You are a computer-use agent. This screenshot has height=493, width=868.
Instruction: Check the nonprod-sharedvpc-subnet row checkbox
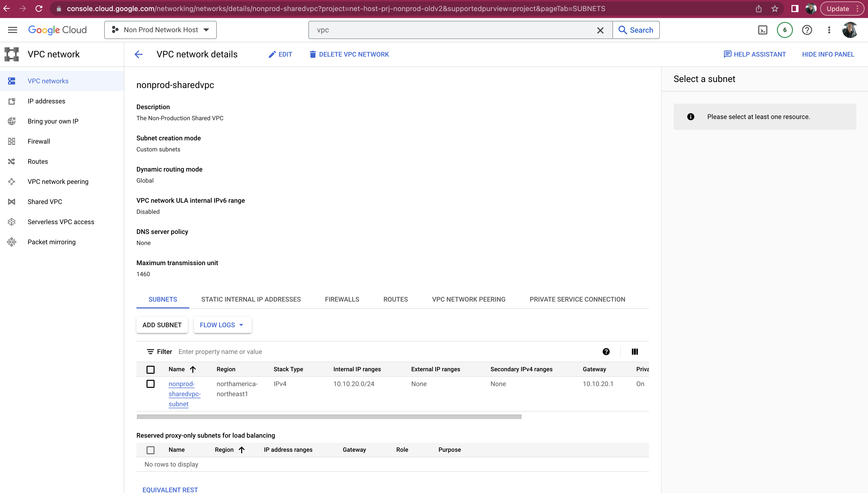[x=151, y=384]
